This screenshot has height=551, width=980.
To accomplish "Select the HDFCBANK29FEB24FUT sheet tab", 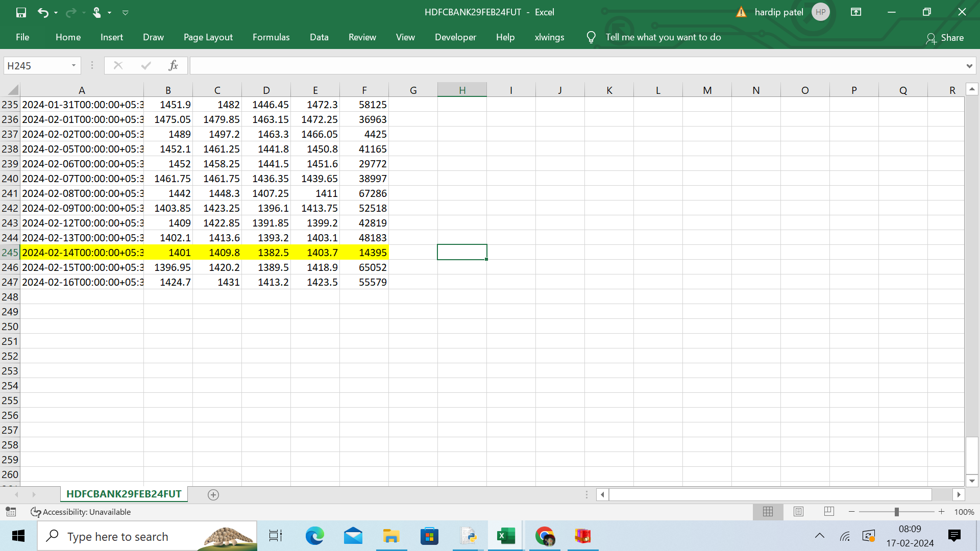I will pos(124,494).
